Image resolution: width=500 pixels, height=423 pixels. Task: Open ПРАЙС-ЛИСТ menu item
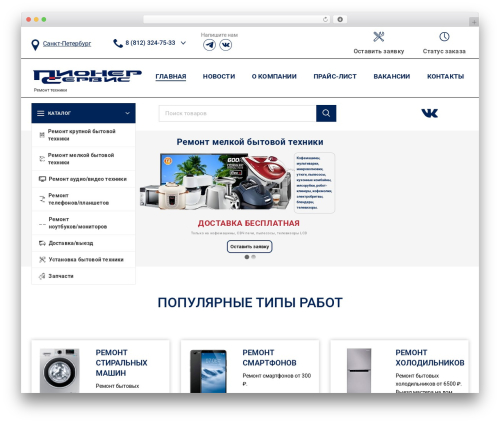pos(335,76)
